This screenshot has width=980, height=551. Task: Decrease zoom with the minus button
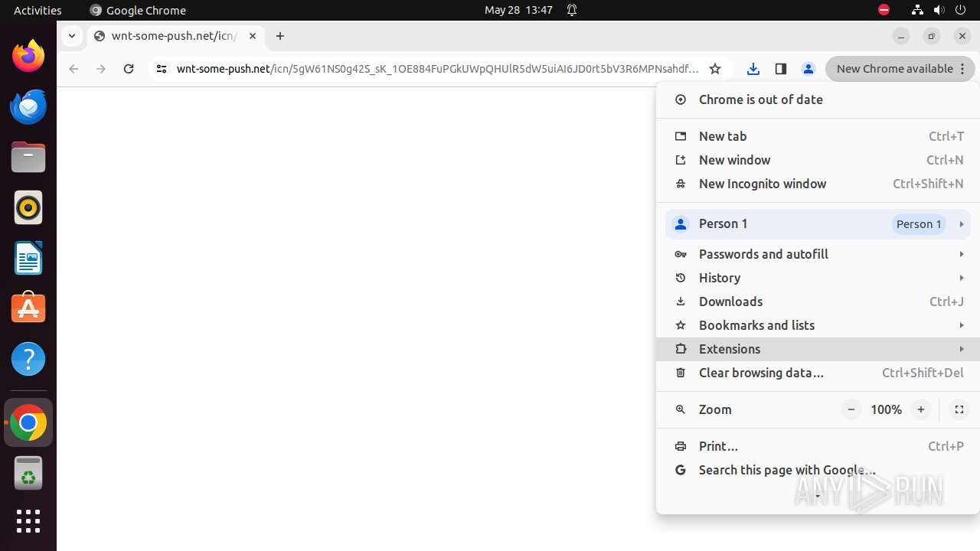(x=851, y=409)
